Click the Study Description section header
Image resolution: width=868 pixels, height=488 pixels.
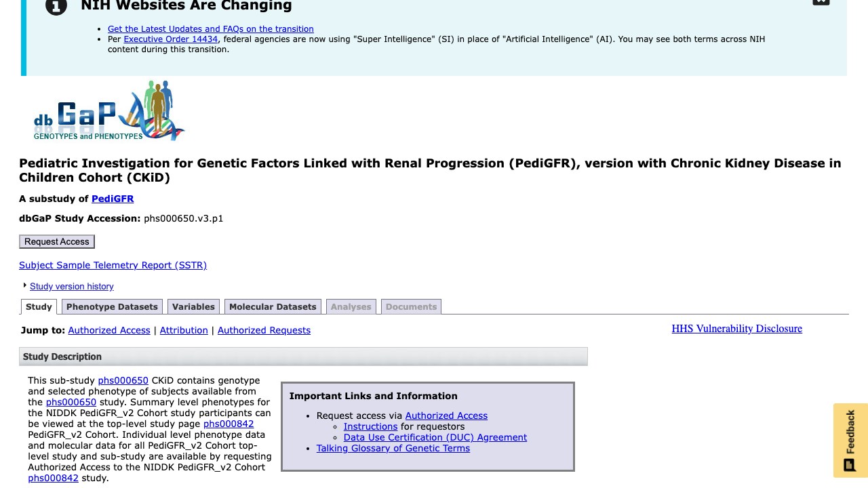click(303, 357)
